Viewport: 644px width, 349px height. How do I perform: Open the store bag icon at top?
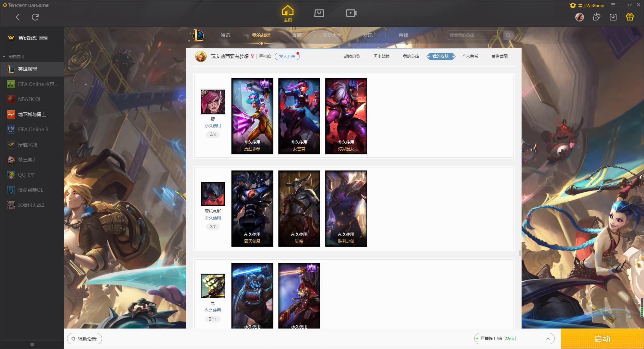pos(319,13)
